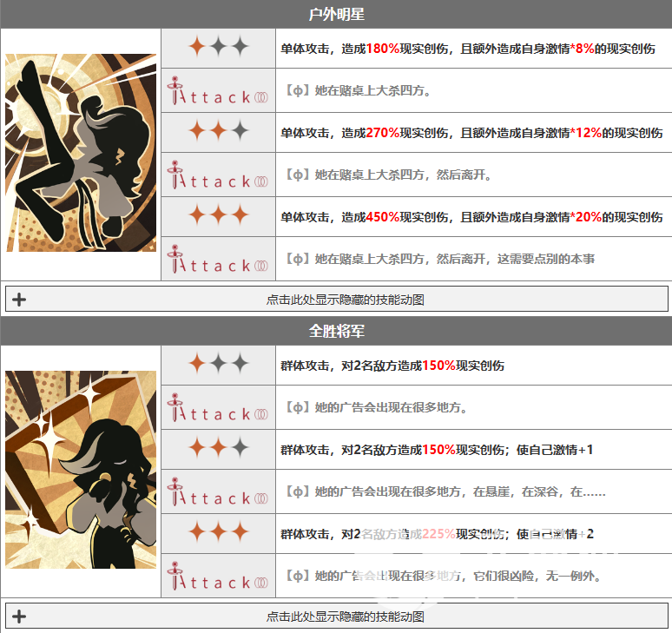Image resolution: width=672 pixels, height=633 pixels.
Task: Select the one-star icon in 全胜将军's first row
Action: coord(218,365)
